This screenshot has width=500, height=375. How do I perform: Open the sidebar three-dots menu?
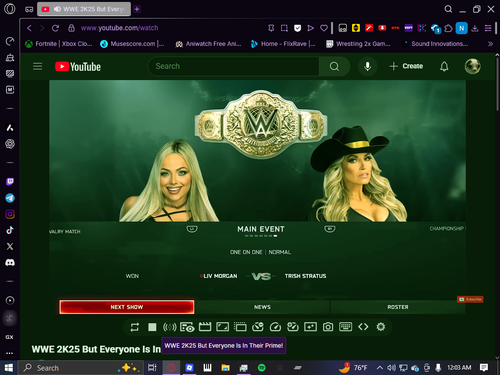(x=10, y=353)
